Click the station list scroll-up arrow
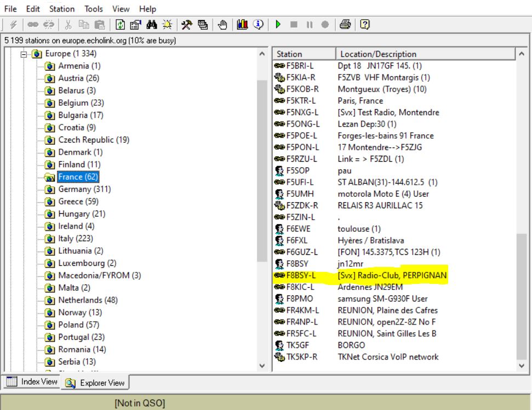 pyautogui.click(x=522, y=54)
